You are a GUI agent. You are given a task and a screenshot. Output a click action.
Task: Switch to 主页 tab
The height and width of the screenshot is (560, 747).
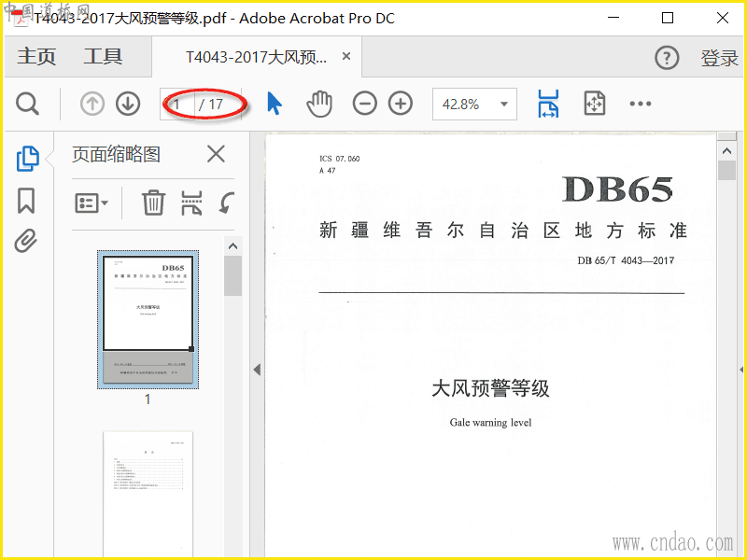tap(36, 57)
